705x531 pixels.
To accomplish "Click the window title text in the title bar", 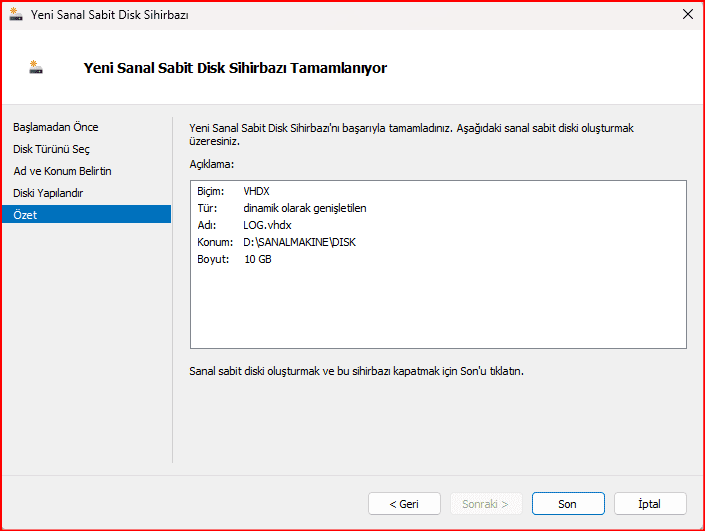I will (x=109, y=15).
